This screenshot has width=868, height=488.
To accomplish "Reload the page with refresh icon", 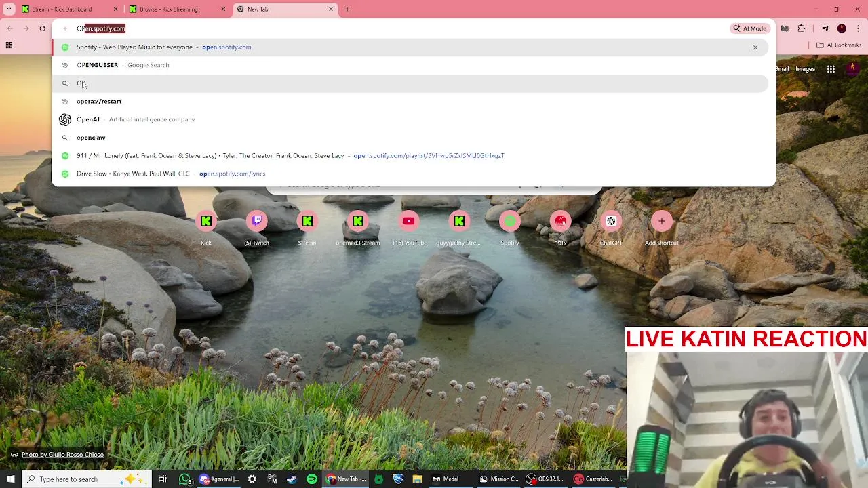I will click(42, 28).
